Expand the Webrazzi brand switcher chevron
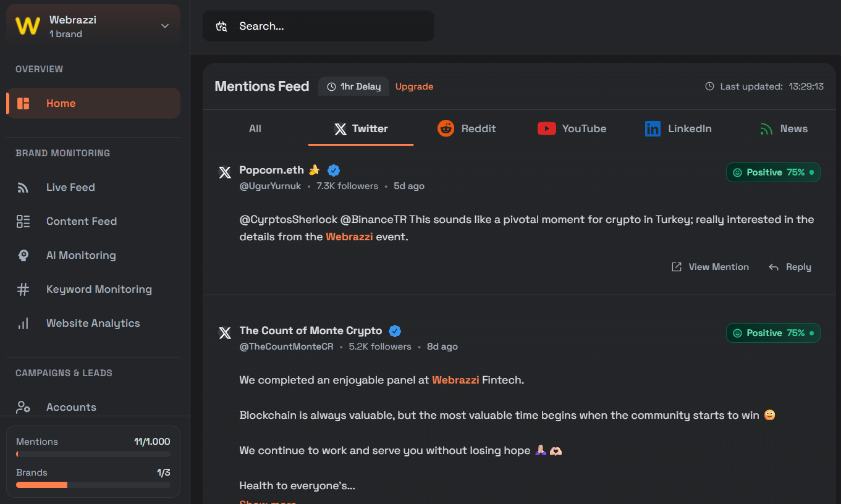The width and height of the screenshot is (841, 504). [165, 26]
